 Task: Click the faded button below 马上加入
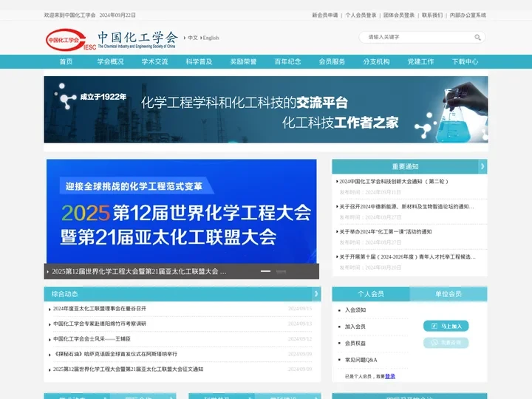(446, 343)
